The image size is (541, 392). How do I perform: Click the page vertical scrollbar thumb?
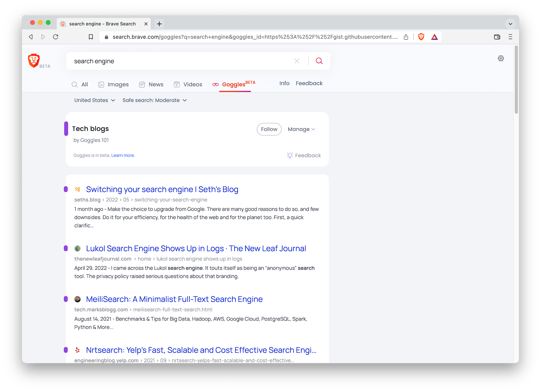tap(516, 80)
